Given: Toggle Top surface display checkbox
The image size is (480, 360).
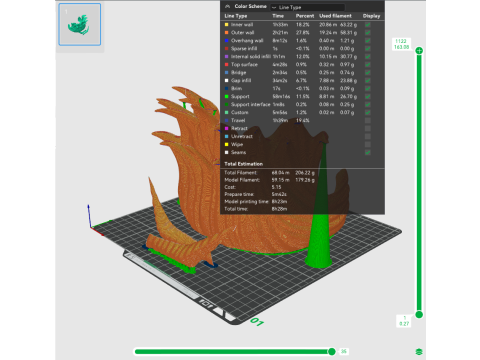Looking at the screenshot, I should (x=368, y=65).
